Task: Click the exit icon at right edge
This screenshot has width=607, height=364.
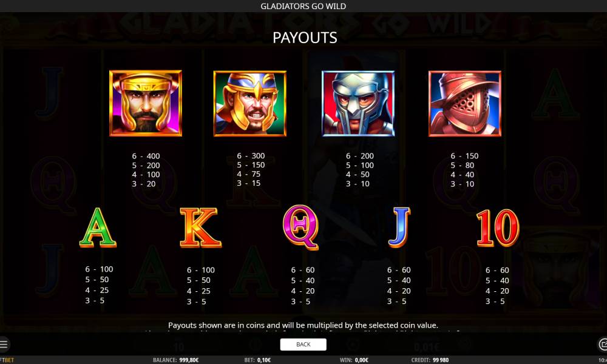Action: tap(603, 344)
